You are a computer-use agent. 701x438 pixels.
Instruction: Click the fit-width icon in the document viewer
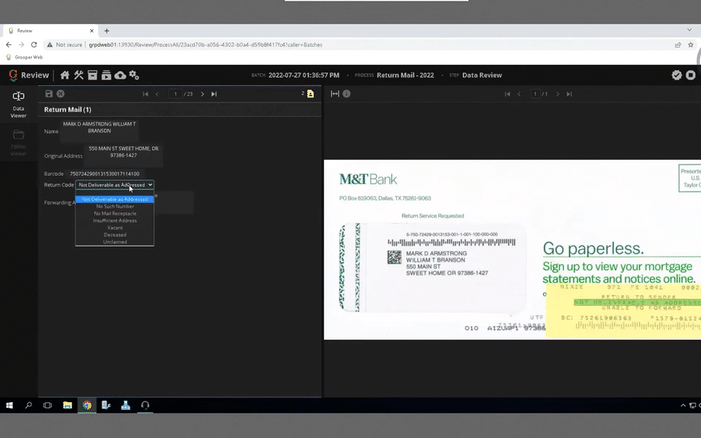pos(335,93)
